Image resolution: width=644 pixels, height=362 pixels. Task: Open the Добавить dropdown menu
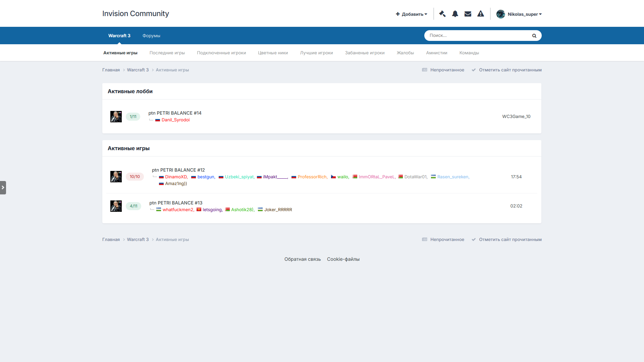[x=411, y=14]
